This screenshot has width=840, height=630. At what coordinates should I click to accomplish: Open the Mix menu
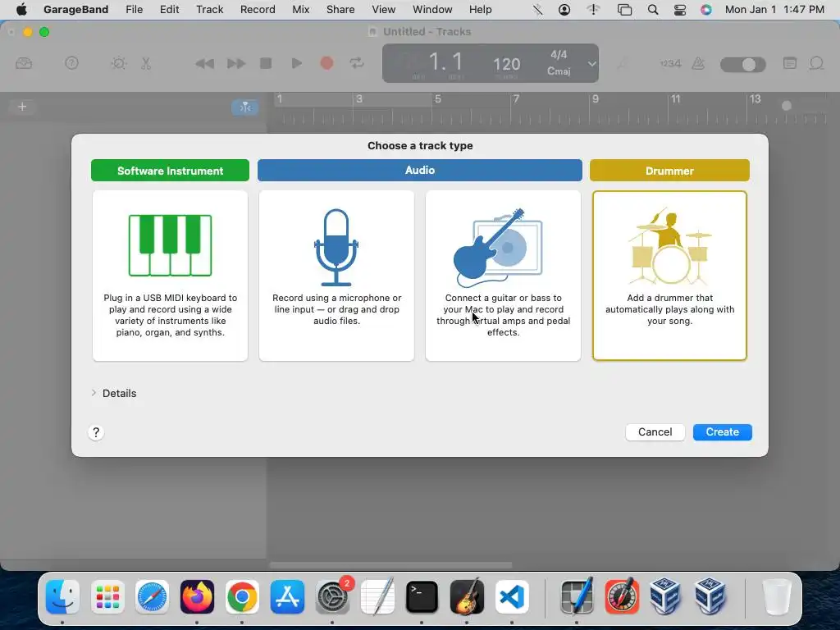tap(300, 9)
